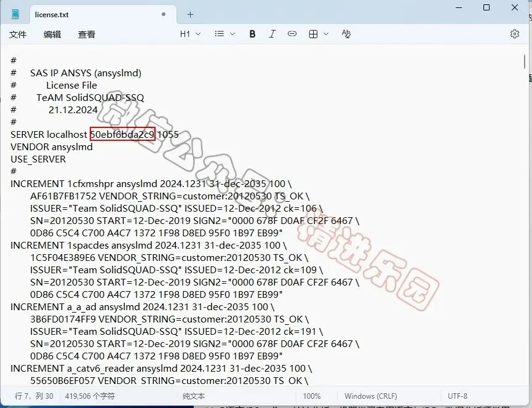Click the date 21.12.2024 comment
Image resolution: width=532 pixels, height=408 pixels.
[x=73, y=110]
